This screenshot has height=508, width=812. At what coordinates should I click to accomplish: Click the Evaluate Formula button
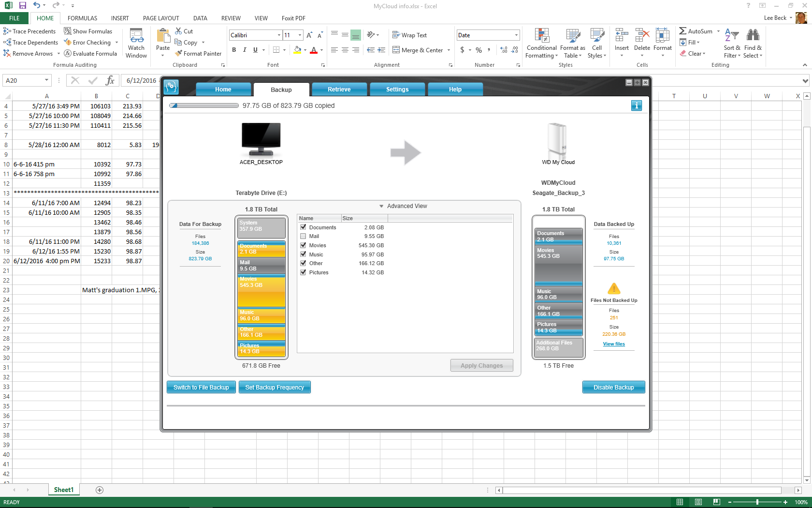(x=90, y=54)
